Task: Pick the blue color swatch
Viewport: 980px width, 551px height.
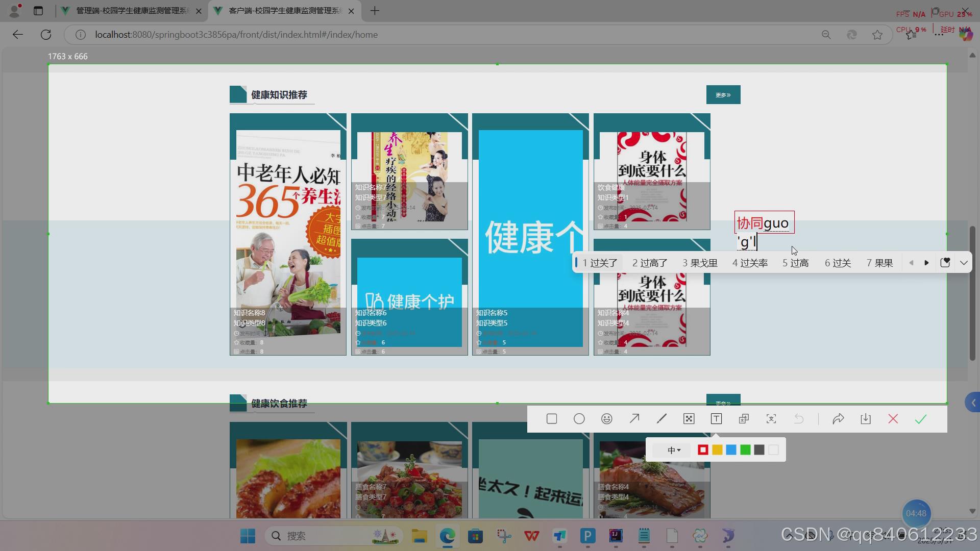Action: tap(731, 449)
